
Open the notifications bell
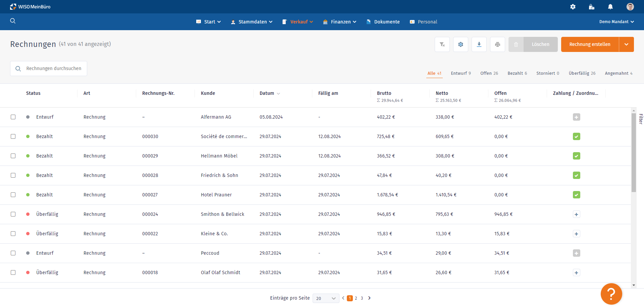(610, 7)
